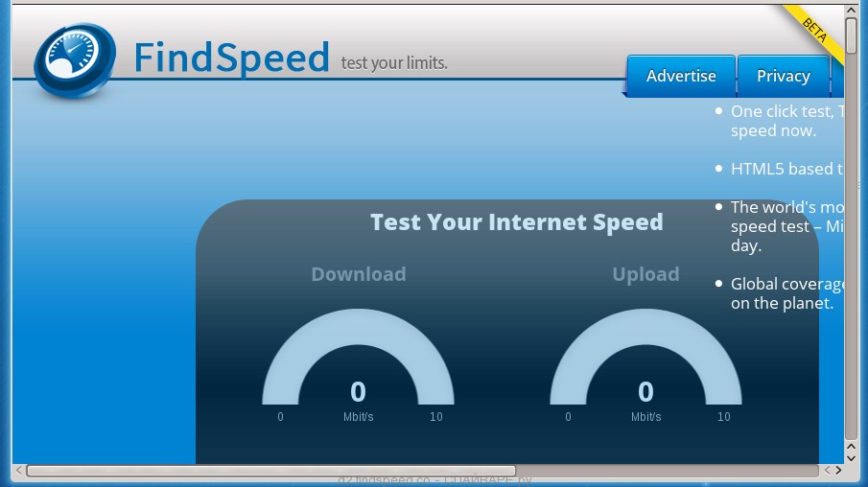The width and height of the screenshot is (868, 487).
Task: Click the partially hidden tab right of Privacy
Action: coord(837,76)
